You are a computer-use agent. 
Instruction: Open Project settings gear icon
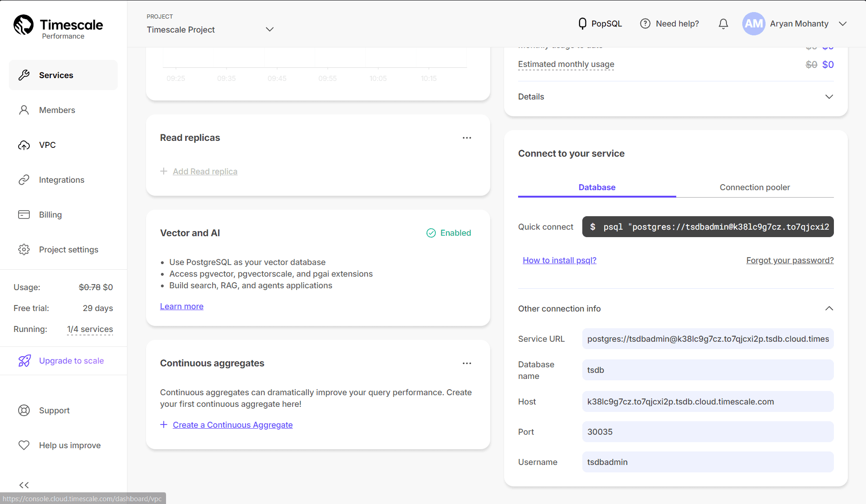coord(24,249)
